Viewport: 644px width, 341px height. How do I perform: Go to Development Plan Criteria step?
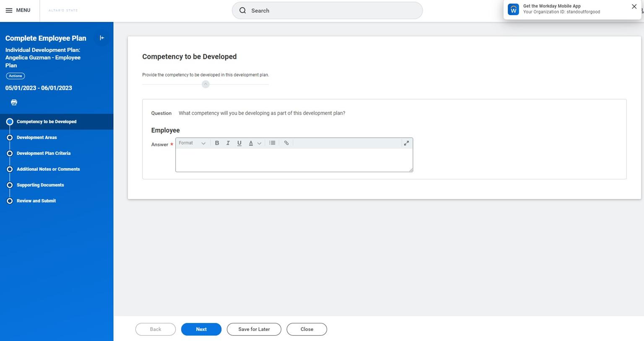pyautogui.click(x=44, y=153)
